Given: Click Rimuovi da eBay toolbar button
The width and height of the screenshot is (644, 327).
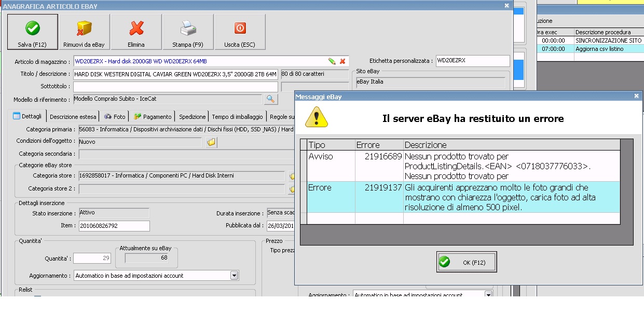Looking at the screenshot, I should 84,32.
